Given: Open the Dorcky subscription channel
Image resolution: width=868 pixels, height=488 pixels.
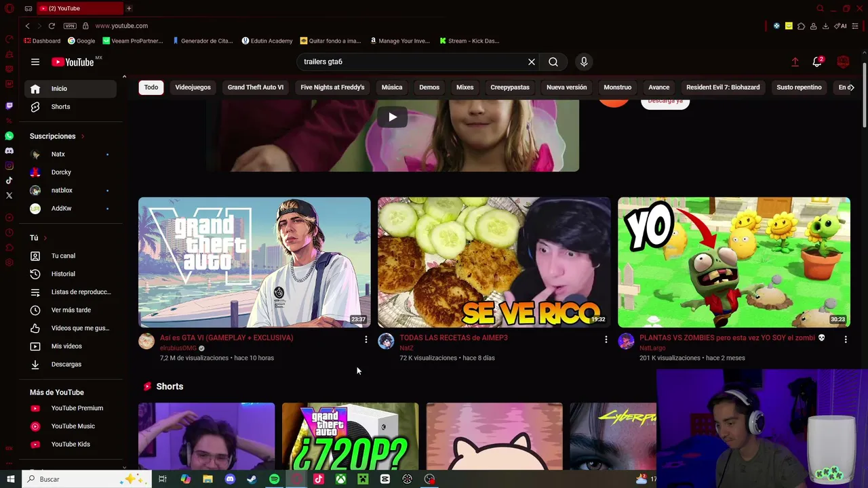Looking at the screenshot, I should (71, 172).
